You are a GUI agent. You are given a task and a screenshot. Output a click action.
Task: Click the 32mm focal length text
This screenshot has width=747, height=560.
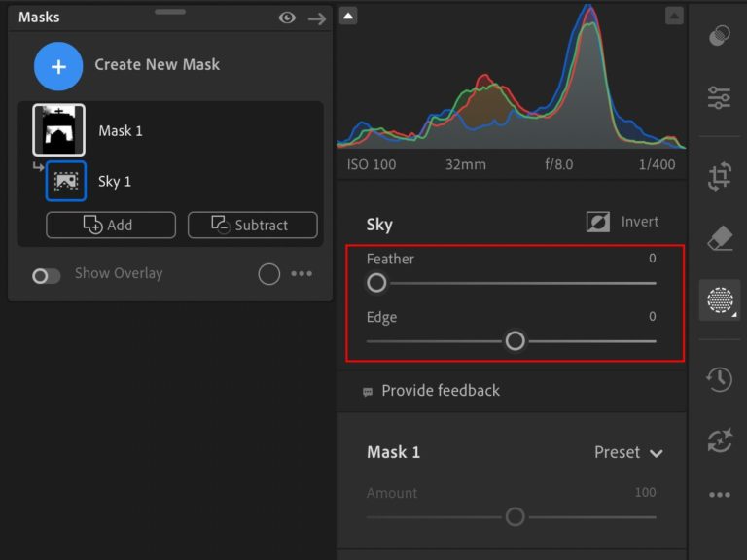point(466,164)
